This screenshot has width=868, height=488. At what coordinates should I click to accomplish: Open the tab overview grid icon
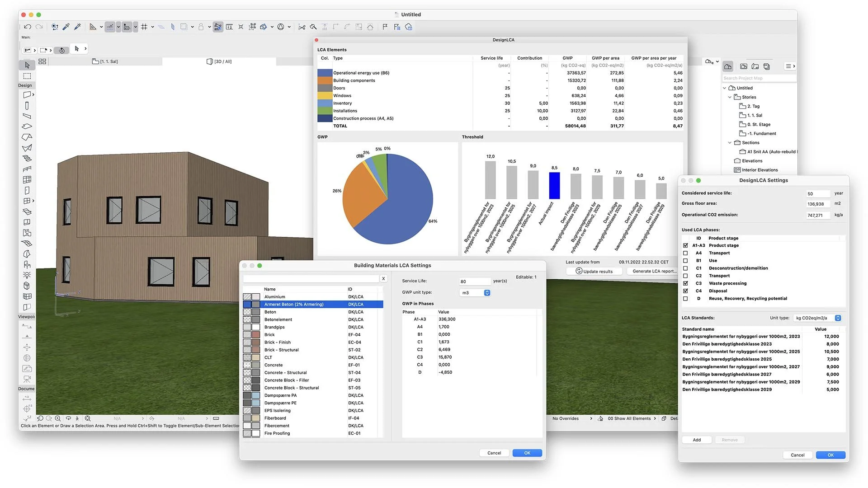pyautogui.click(x=42, y=61)
